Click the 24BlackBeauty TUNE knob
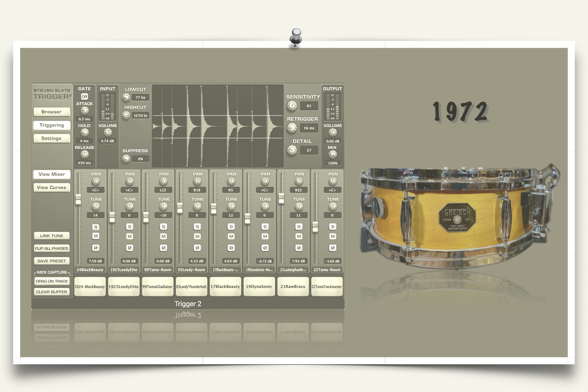The image size is (588, 392). pos(96,207)
